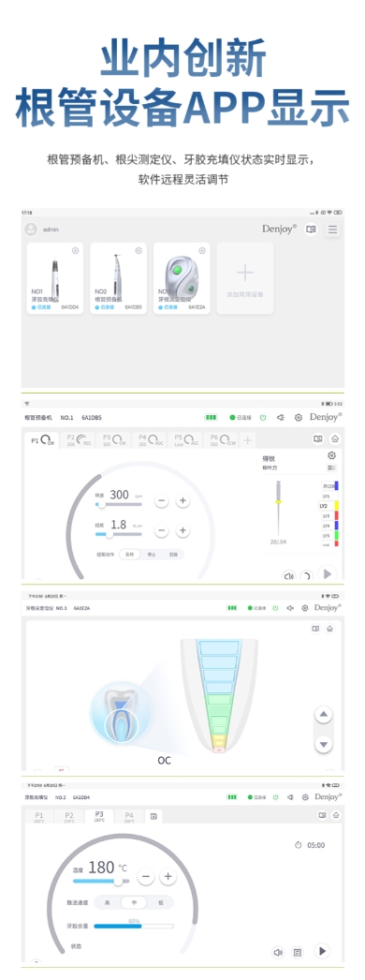Adjust the 转速 speed slider handle

(x=101, y=504)
